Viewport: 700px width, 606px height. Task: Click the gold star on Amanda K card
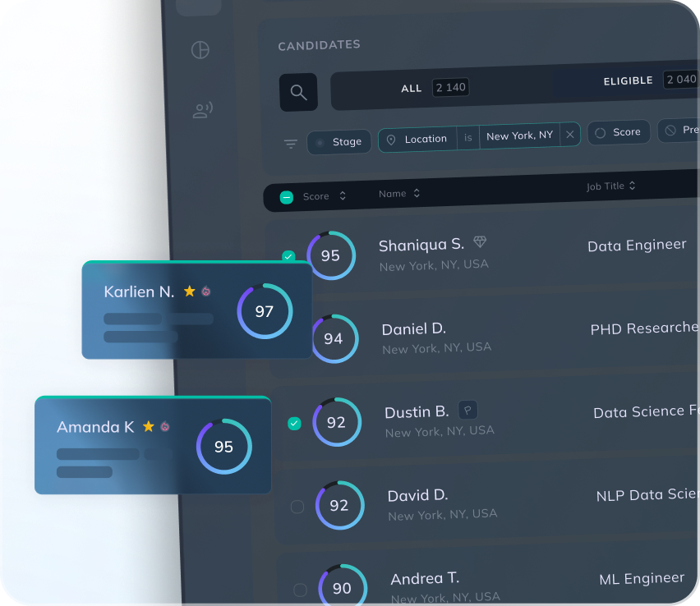tap(148, 427)
